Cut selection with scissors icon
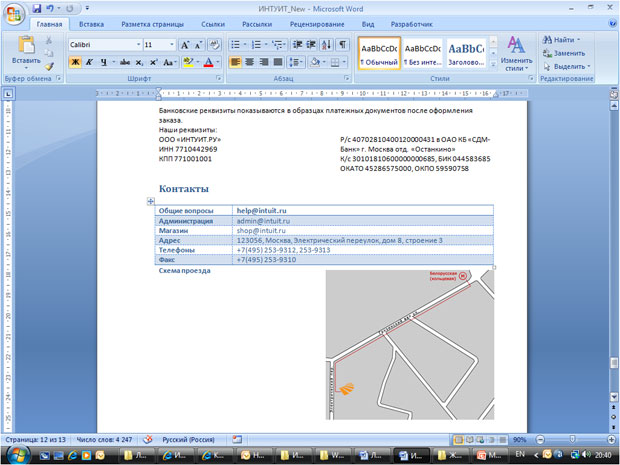 49,40
